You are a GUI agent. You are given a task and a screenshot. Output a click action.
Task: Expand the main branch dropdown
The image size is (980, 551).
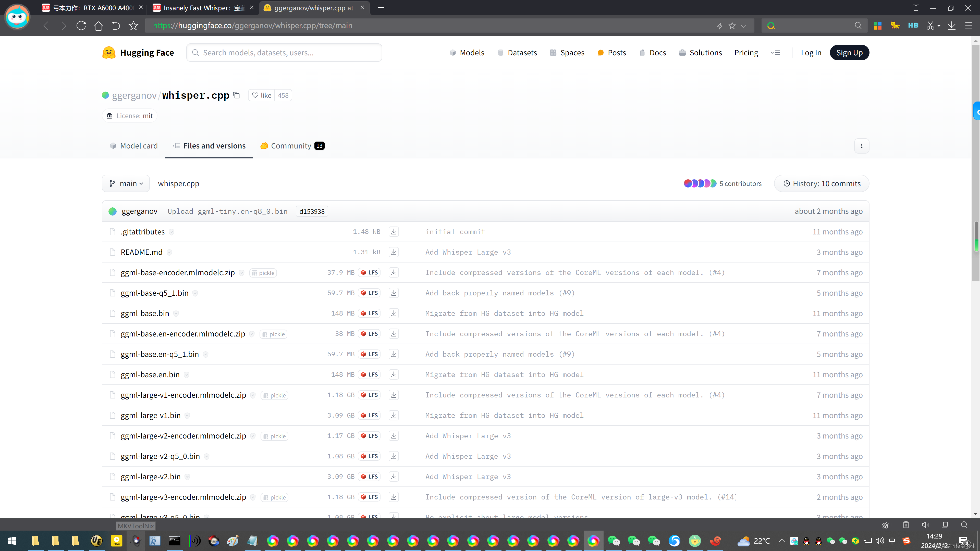126,184
